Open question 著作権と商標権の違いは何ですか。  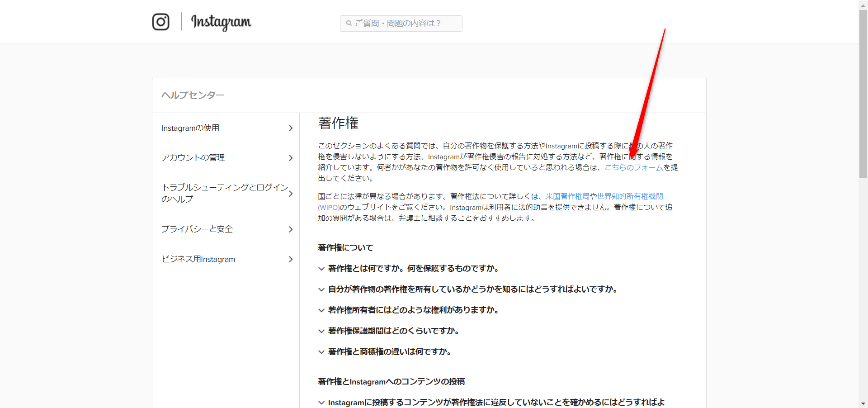[390, 352]
